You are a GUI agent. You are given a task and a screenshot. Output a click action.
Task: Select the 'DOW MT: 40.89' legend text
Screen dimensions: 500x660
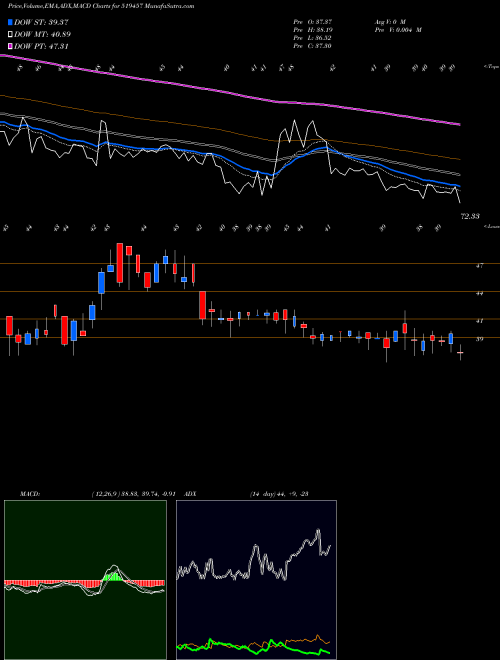tap(43, 35)
